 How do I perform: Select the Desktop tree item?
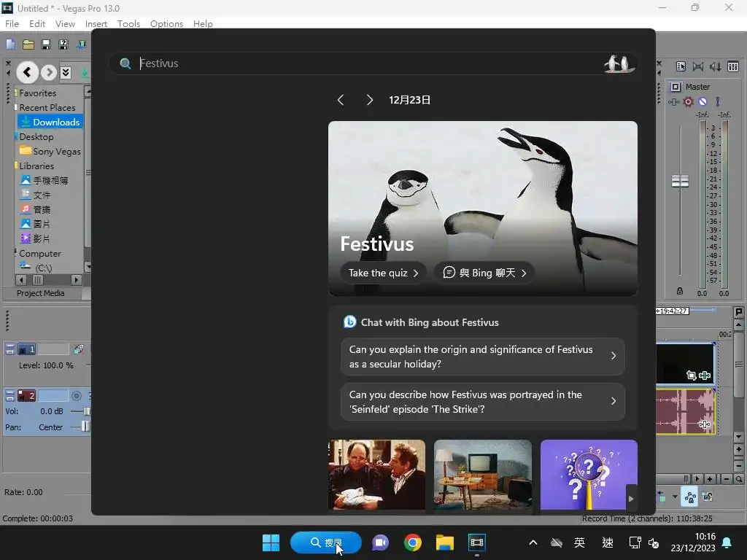coord(36,136)
